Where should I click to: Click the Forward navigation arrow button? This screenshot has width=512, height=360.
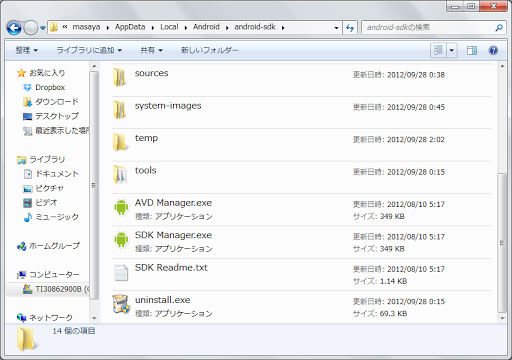[x=31, y=28]
